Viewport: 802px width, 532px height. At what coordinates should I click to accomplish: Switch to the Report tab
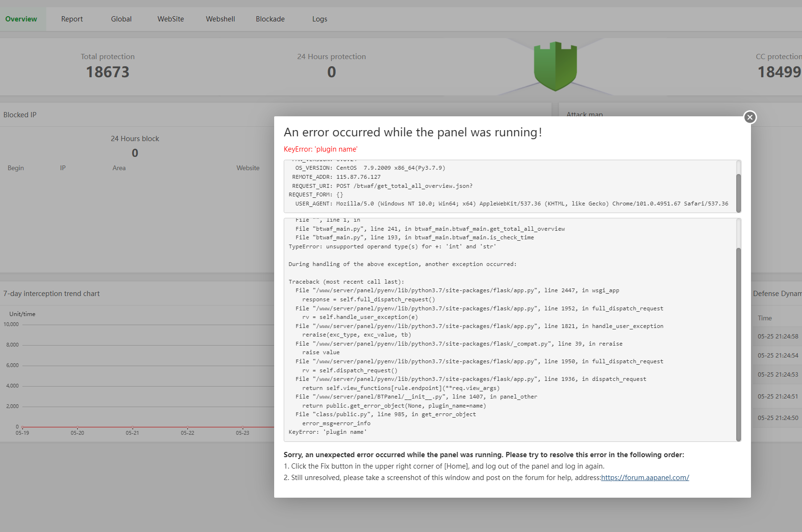[x=72, y=19]
